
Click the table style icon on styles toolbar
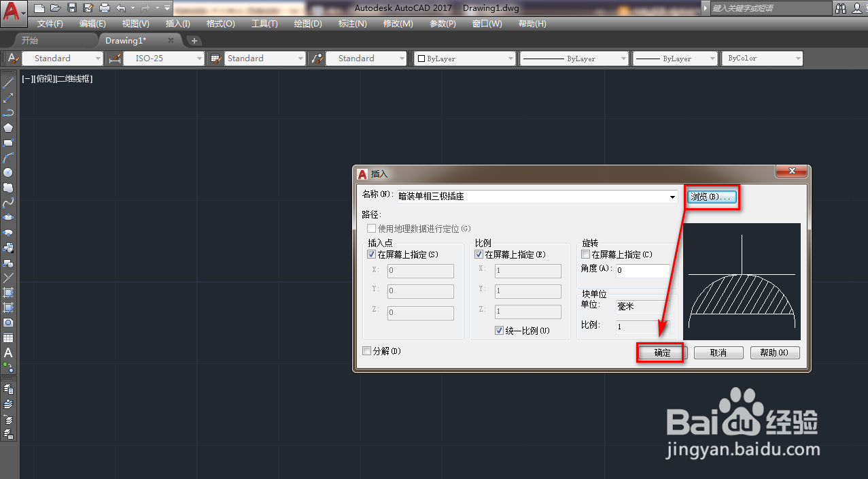[216, 59]
